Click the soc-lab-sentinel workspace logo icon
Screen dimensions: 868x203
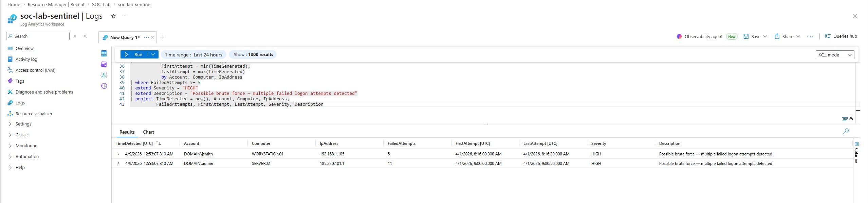(12, 19)
